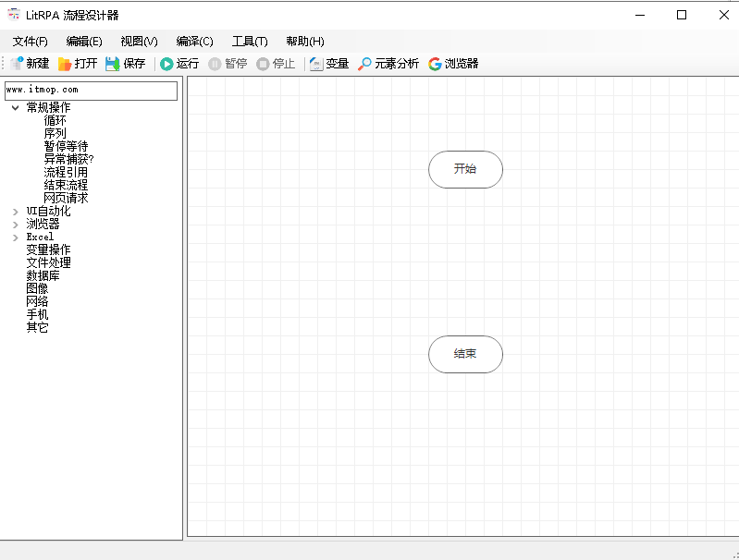739x560 pixels.
Task: Collapse the 常规操作 tree node
Action: point(16,108)
